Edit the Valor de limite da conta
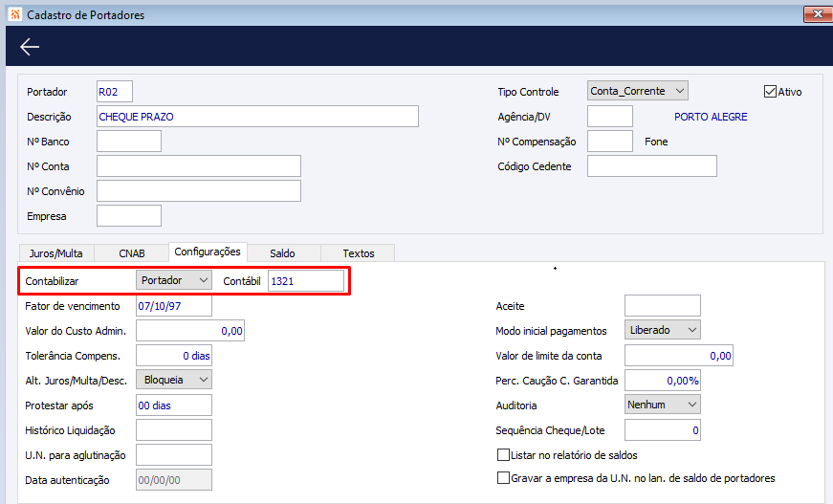 pyautogui.click(x=679, y=356)
